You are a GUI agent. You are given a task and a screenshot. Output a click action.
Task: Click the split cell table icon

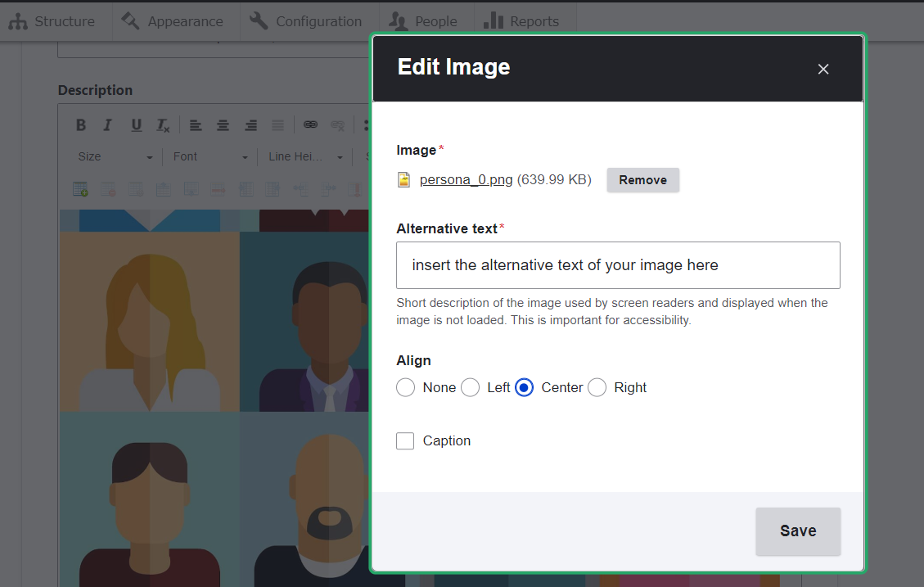(x=328, y=189)
